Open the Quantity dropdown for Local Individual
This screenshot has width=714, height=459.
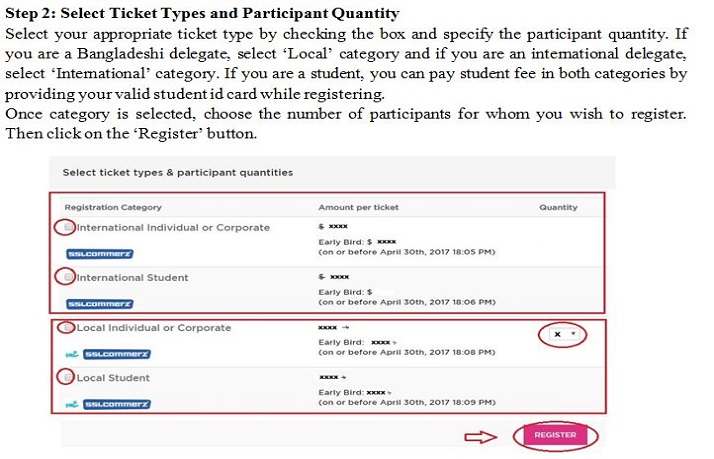coord(563,334)
